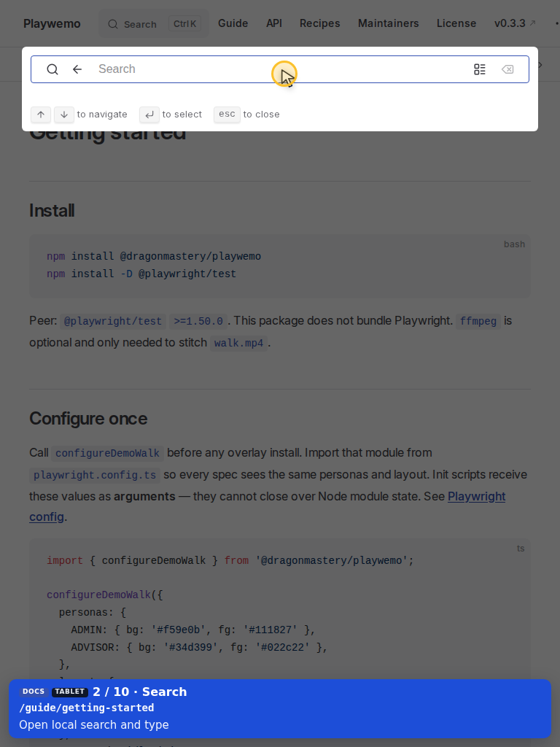
Task: Click the configureDemoWalk inline code
Action: pos(108,453)
